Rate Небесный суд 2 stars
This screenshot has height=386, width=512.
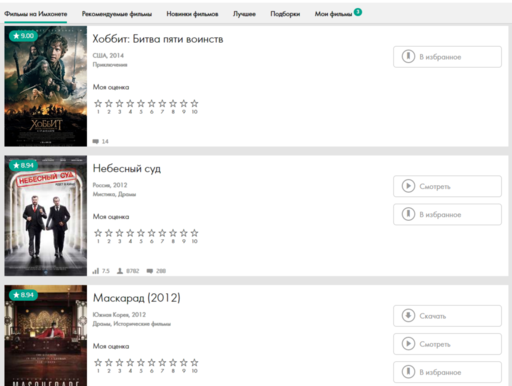tap(109, 233)
